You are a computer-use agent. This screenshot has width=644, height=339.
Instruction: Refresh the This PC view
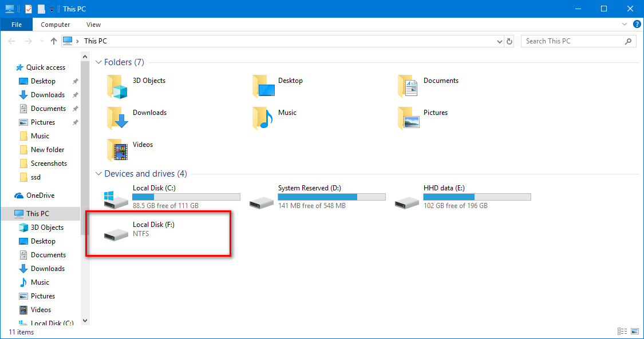(x=509, y=41)
